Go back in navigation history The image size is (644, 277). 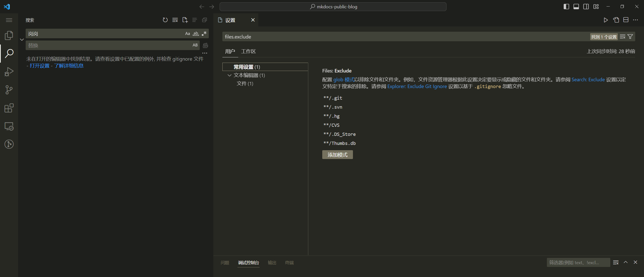202,7
